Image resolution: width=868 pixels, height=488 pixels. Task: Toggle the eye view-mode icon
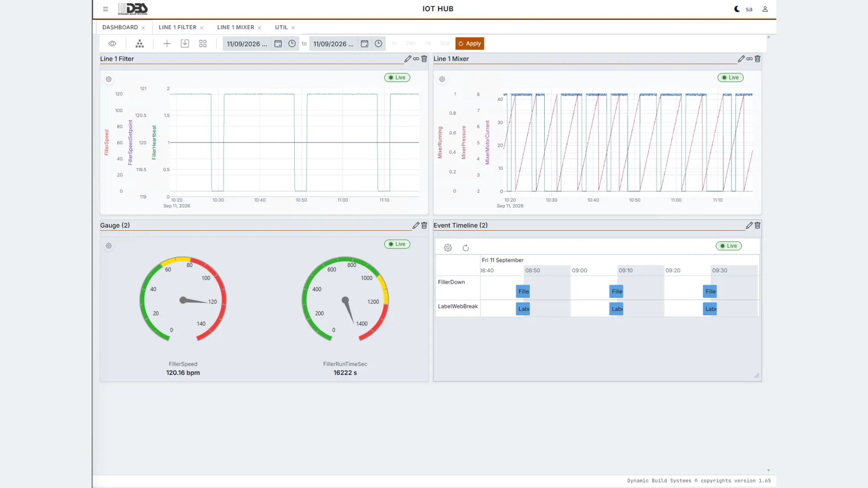(x=112, y=43)
